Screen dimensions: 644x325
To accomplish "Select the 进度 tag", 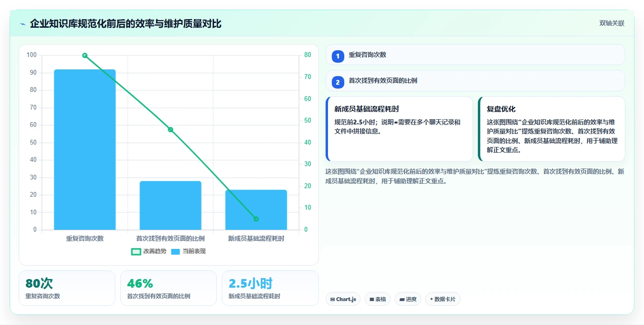I will pos(408,299).
